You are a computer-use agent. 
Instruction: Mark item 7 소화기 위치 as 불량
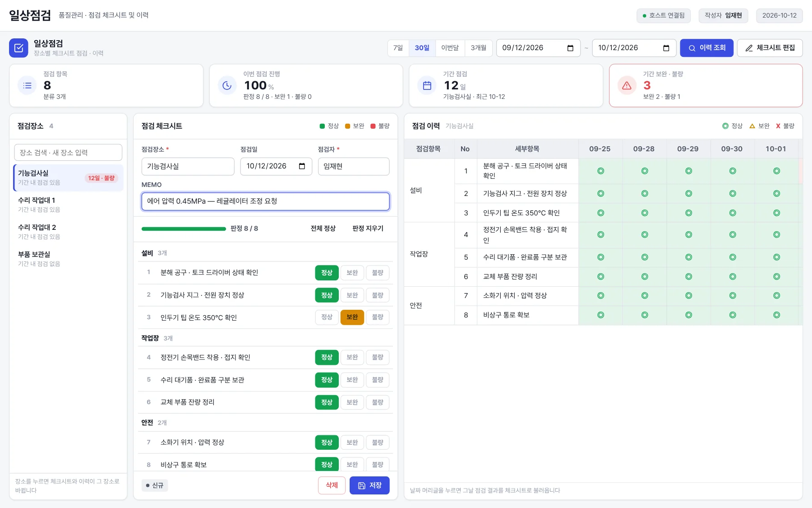(378, 443)
